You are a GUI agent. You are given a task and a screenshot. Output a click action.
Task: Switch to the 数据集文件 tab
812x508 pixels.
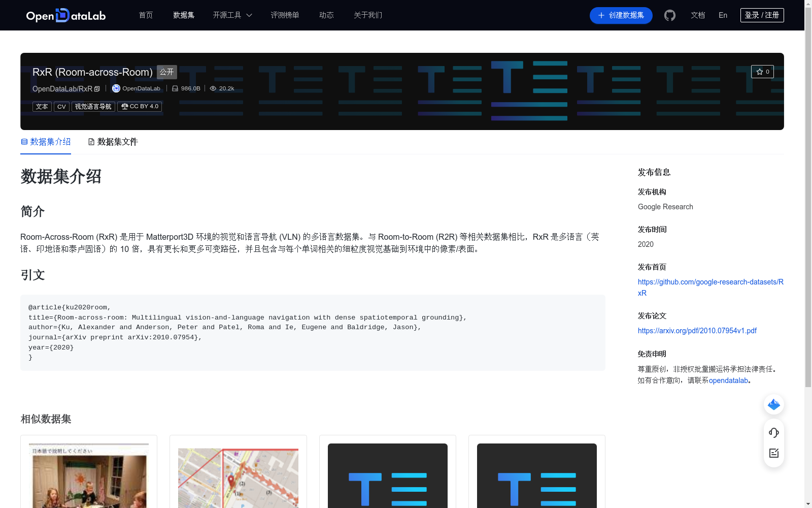[x=117, y=142]
